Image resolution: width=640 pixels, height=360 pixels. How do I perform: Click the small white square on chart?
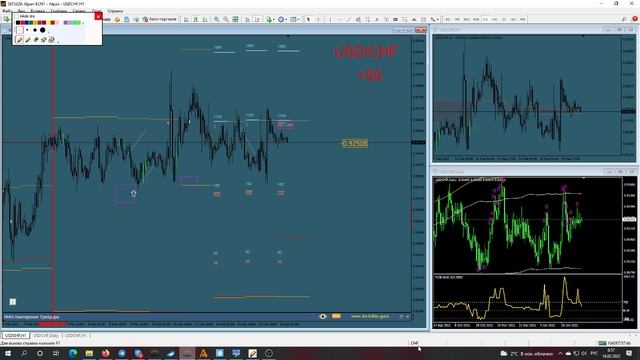coord(13,302)
